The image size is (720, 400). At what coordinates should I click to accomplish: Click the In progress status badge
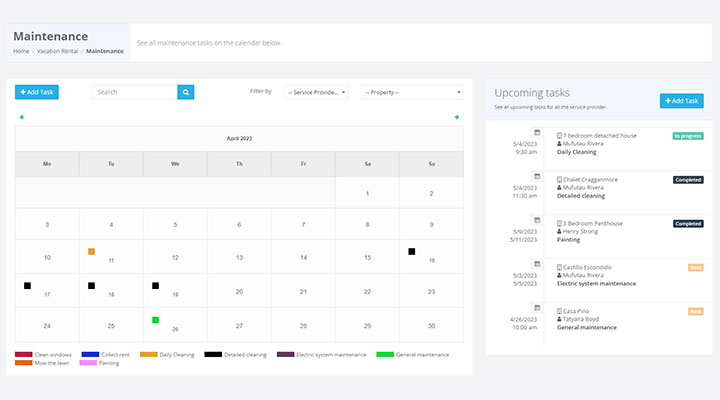688,136
